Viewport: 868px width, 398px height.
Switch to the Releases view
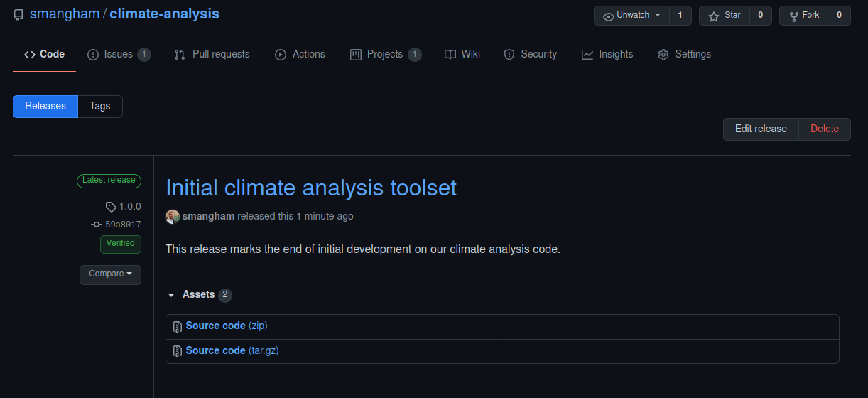click(45, 107)
